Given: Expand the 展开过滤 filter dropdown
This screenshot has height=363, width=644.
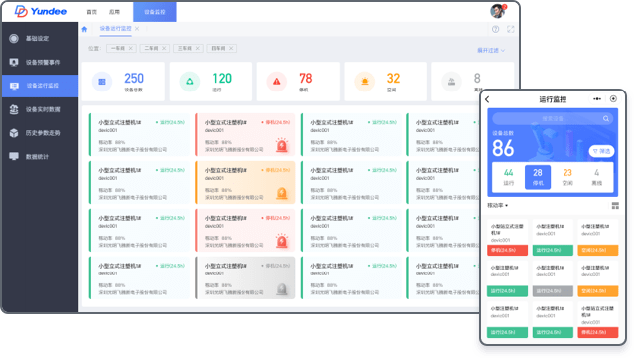Looking at the screenshot, I should click(x=491, y=50).
